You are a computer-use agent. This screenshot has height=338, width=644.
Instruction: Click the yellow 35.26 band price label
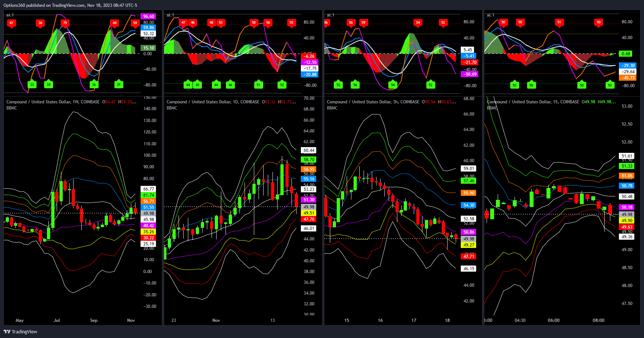tap(149, 232)
